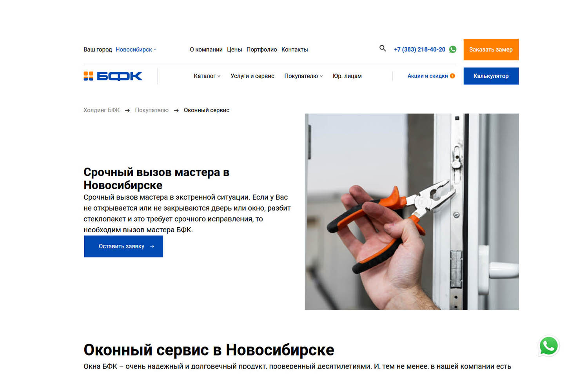Screen dimensions: 588x392
Task: Open the Юр. лицам section
Action: click(347, 76)
